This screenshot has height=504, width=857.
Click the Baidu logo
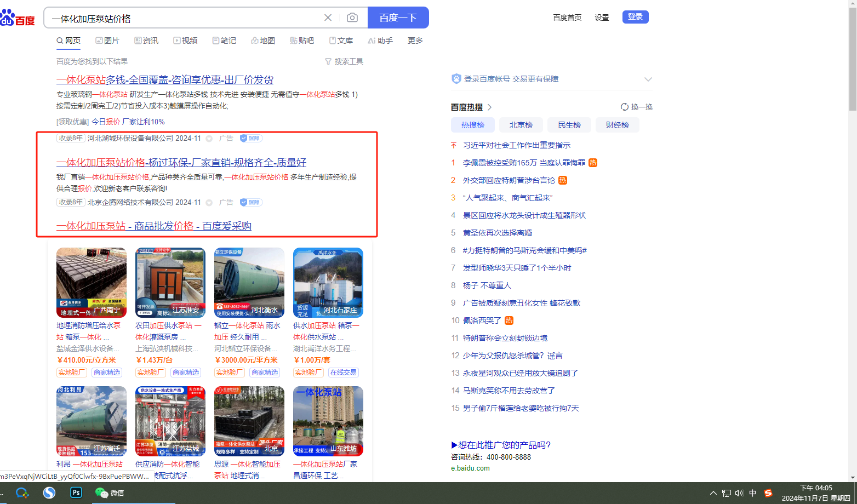point(17,19)
